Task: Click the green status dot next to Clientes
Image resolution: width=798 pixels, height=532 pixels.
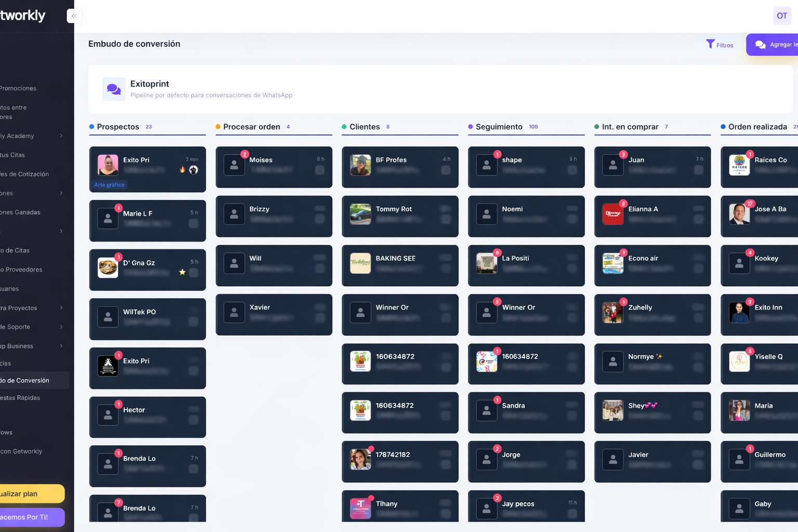Action: 344,126
